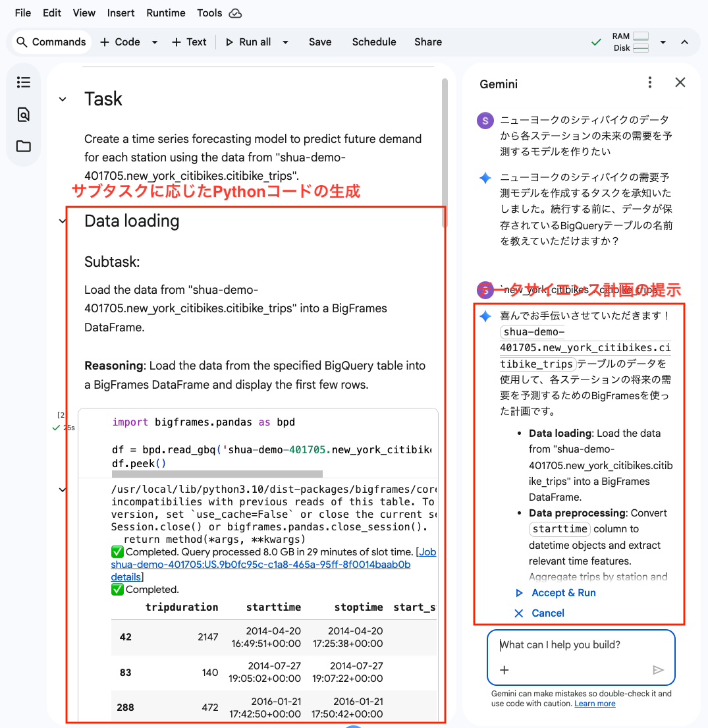Collapse the Data loading section

point(63,221)
